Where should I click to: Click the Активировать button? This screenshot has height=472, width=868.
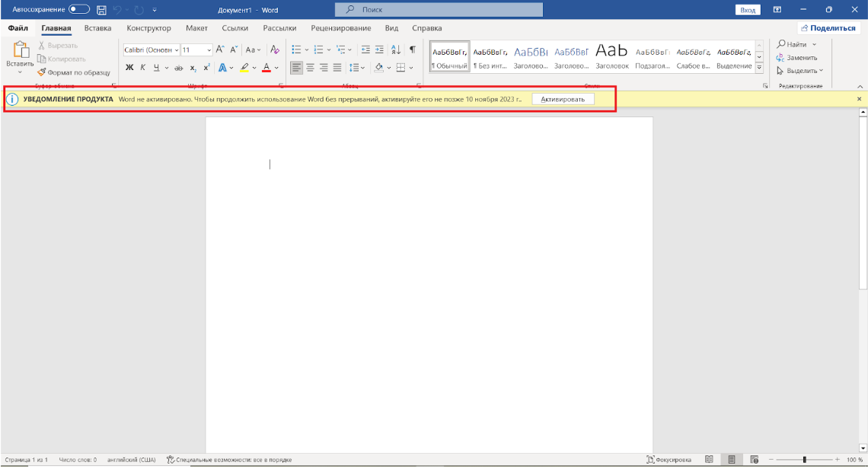(563, 100)
